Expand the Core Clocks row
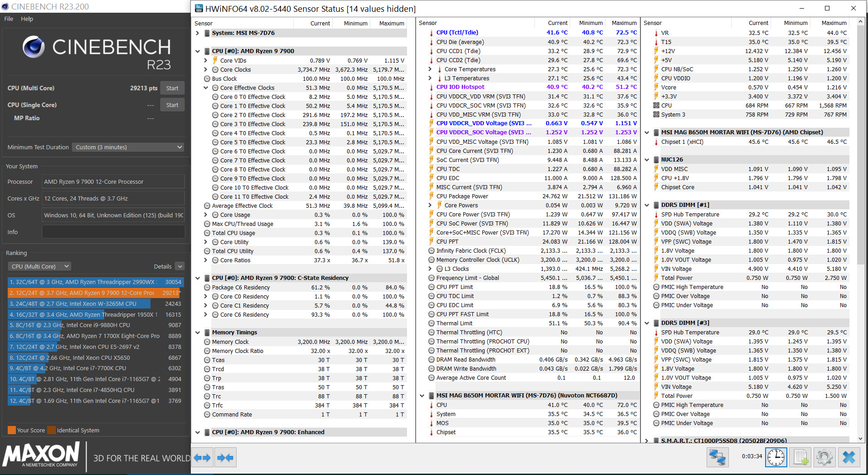The height and width of the screenshot is (475, 868). tap(206, 69)
